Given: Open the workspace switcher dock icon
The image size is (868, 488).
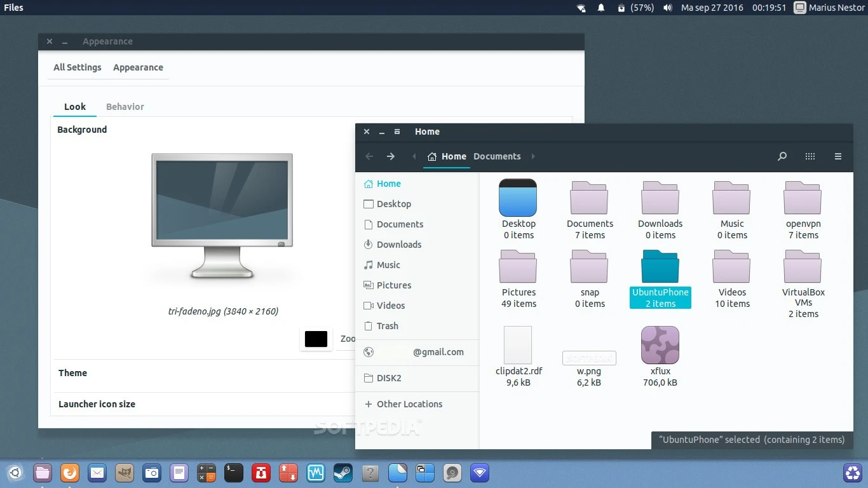Looking at the screenshot, I should coord(425,473).
